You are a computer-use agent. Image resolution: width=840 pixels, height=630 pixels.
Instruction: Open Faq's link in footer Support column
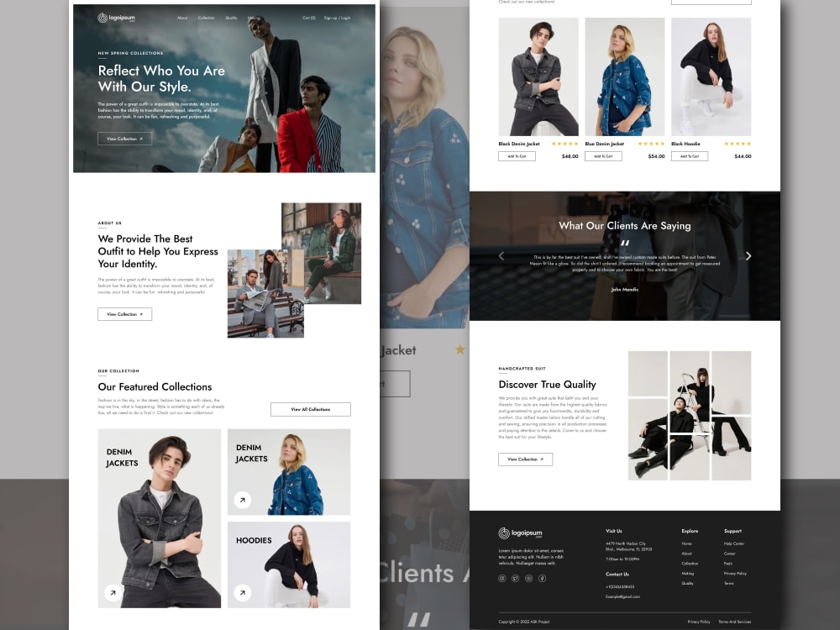coord(728,564)
